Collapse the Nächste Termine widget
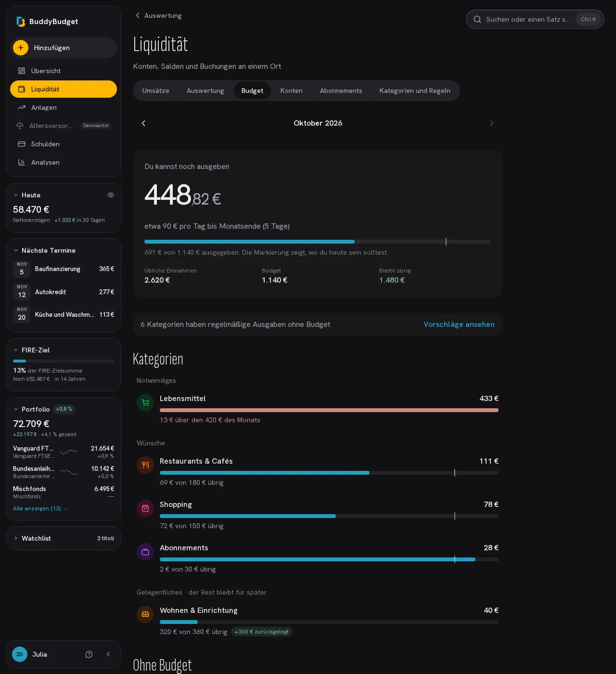Image resolution: width=616 pixels, height=674 pixels. (16, 250)
